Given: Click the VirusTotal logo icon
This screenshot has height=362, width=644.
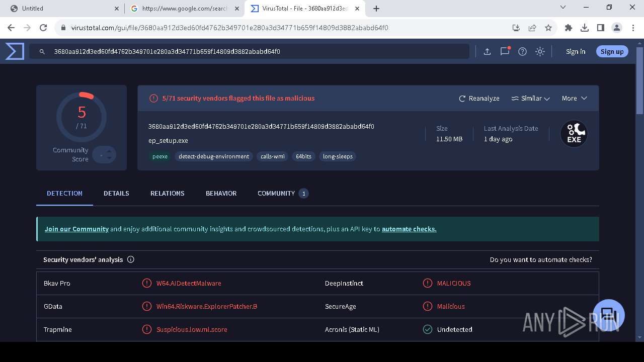Looking at the screenshot, I should point(15,51).
